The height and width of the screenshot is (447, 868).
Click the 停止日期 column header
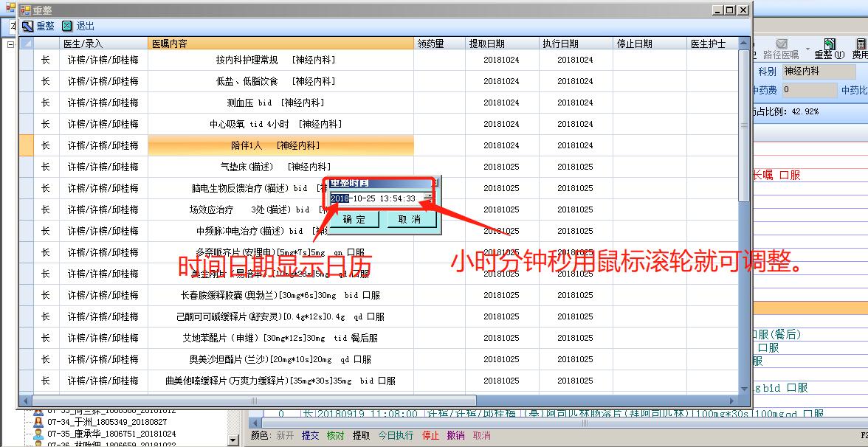coord(650,44)
